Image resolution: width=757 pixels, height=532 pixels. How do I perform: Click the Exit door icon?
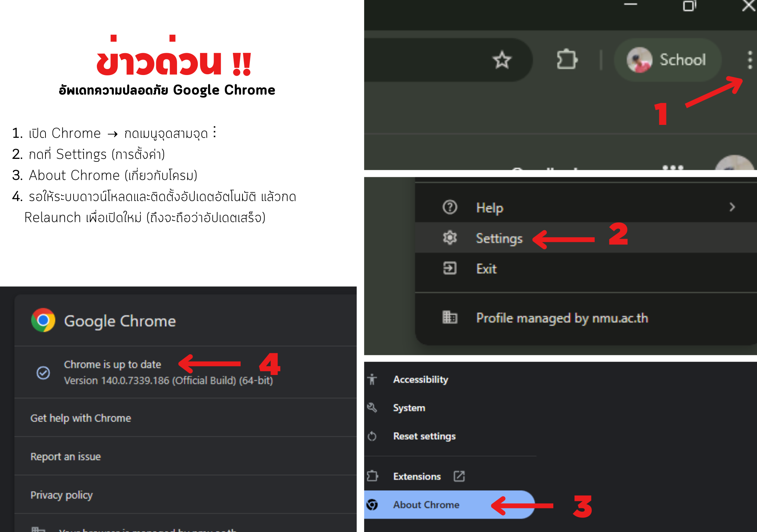[450, 268]
